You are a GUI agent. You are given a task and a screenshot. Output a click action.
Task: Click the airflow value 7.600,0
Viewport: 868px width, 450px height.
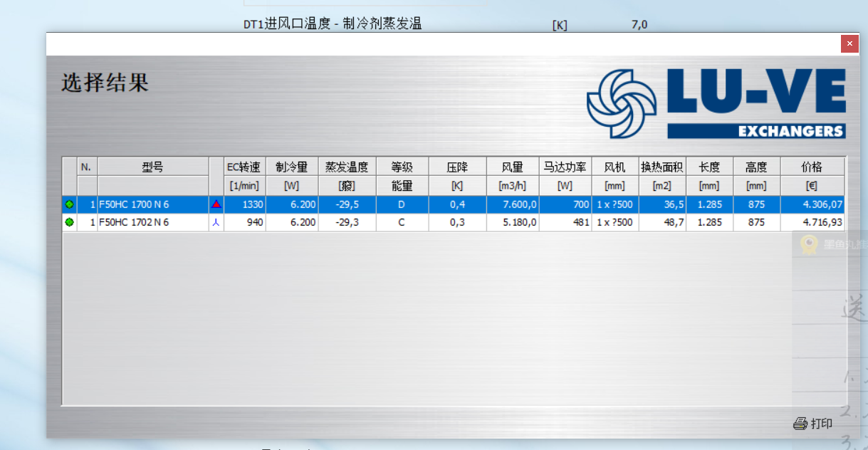513,204
